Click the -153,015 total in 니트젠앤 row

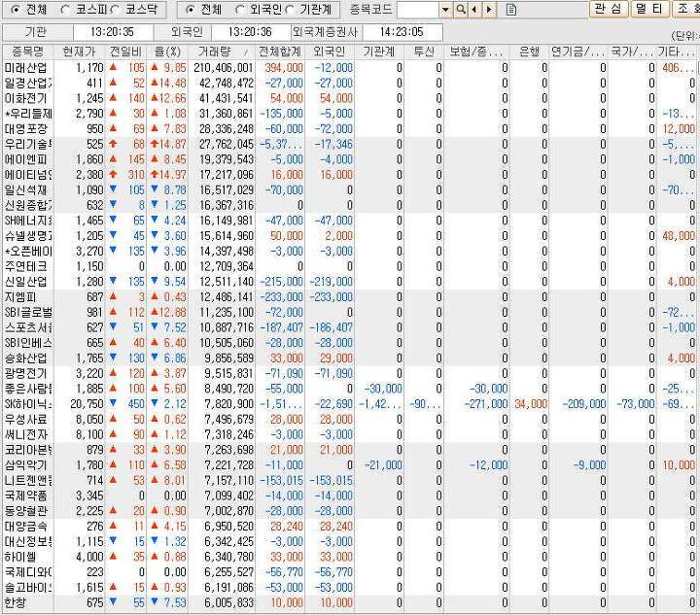(x=281, y=480)
